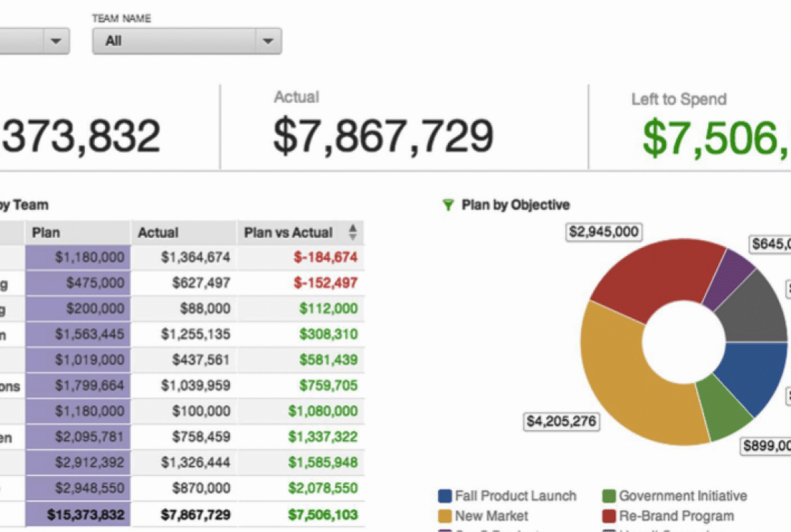Click the $2,945,000 chart data label

[604, 231]
